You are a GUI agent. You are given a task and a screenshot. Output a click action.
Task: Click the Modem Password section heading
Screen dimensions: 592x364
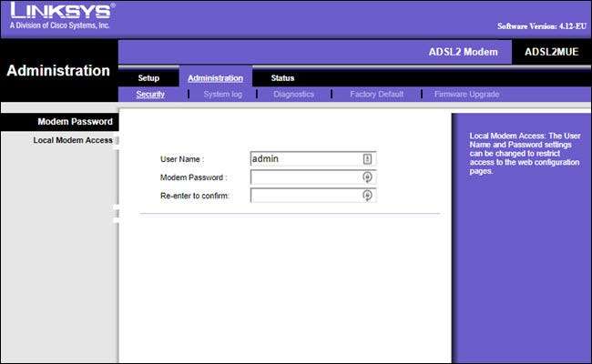pyautogui.click(x=75, y=122)
